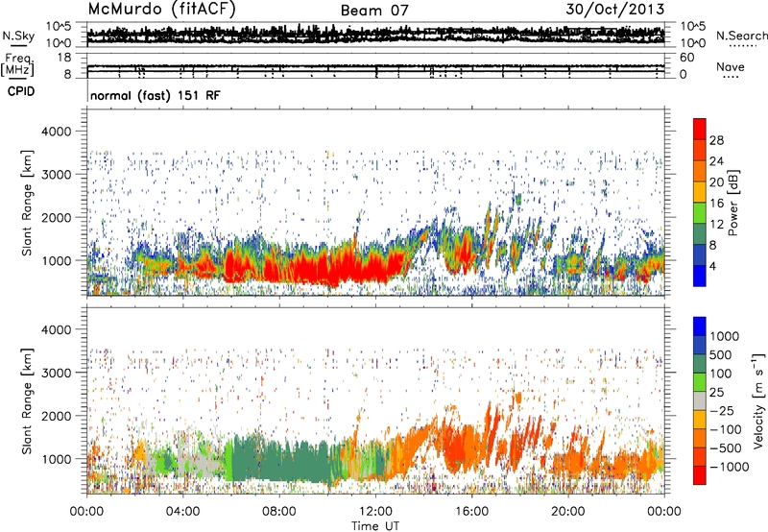This screenshot has width=768, height=532.
Task: Click the '12:00' time axis tick label
Action: coord(375,512)
